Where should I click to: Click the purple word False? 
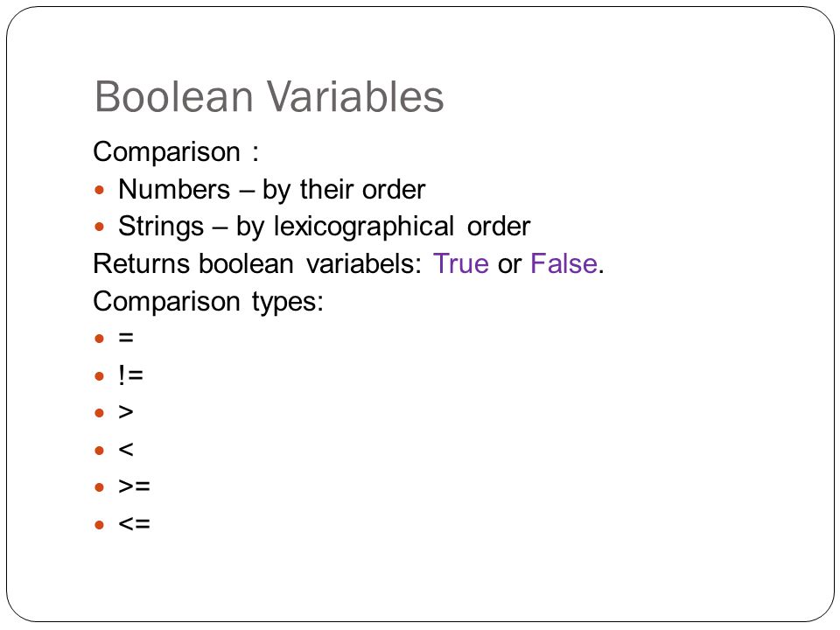(563, 263)
